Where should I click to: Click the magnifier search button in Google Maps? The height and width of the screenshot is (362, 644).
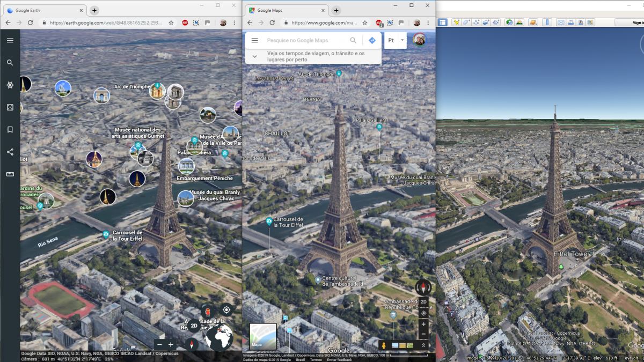[x=353, y=40]
